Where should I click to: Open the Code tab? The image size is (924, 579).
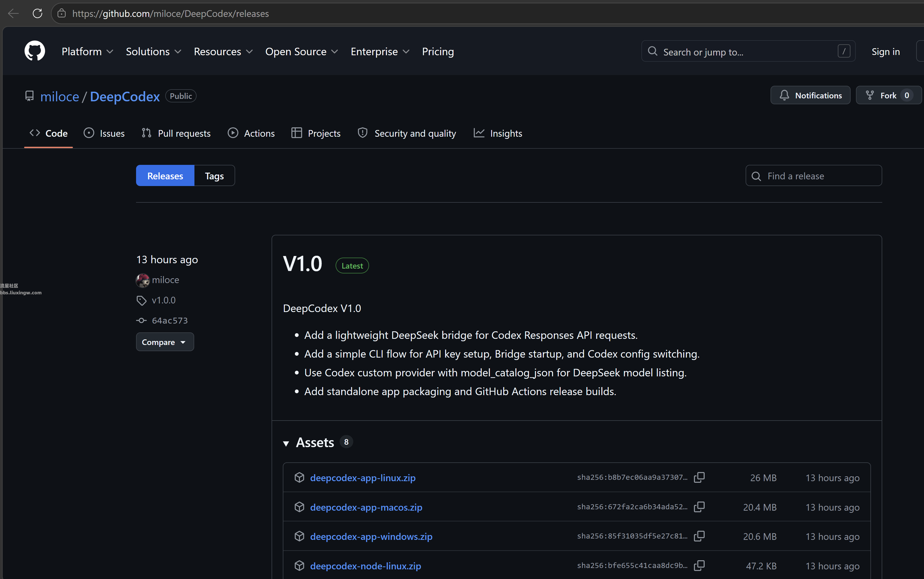tap(48, 133)
